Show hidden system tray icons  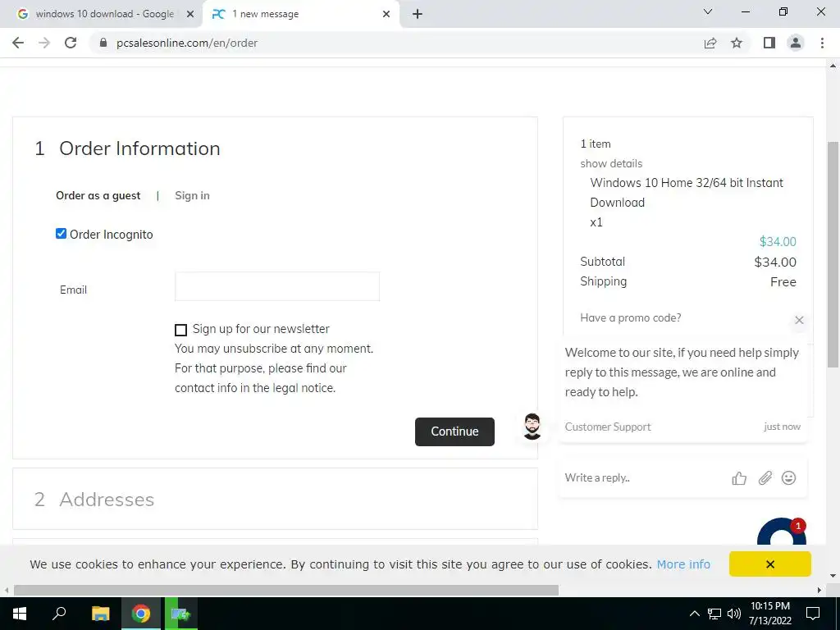point(694,614)
